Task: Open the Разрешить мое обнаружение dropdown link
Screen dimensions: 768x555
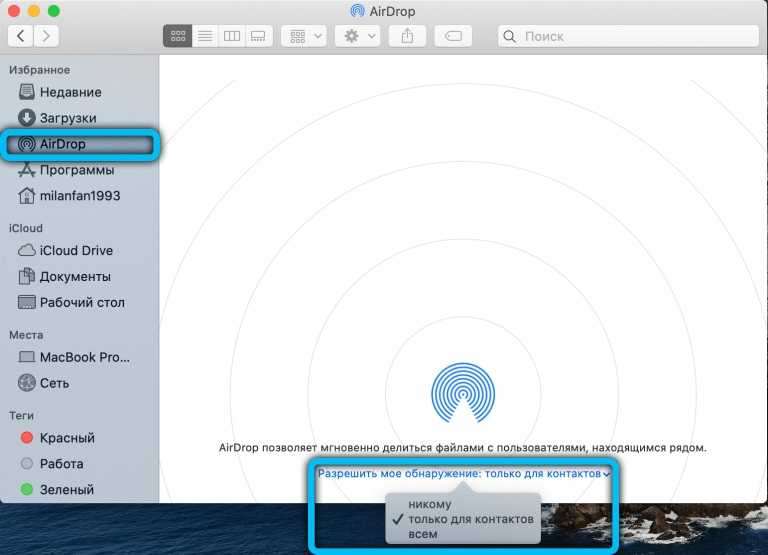Action: click(x=464, y=474)
